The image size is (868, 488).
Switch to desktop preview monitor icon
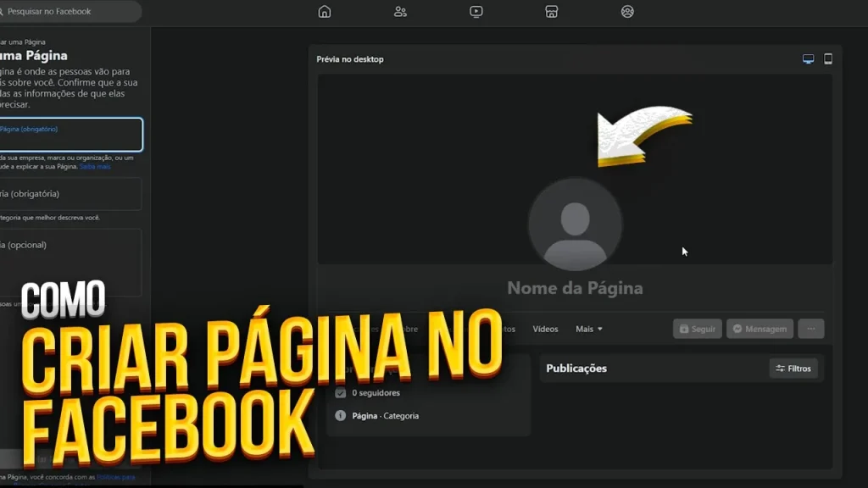[808, 59]
